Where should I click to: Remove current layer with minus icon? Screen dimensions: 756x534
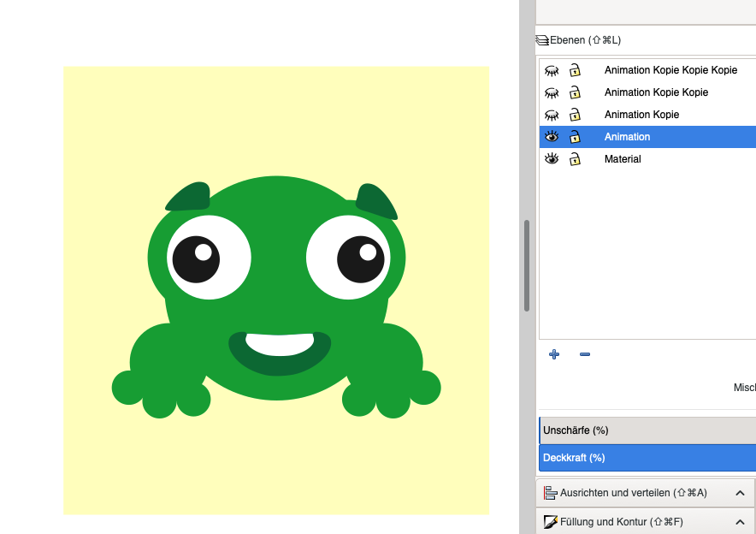(x=585, y=354)
